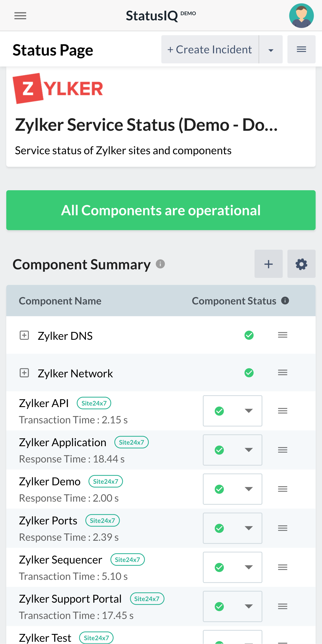
Task: Click the Site24x7 badge beside Zylker Sequencer
Action: 127,560
